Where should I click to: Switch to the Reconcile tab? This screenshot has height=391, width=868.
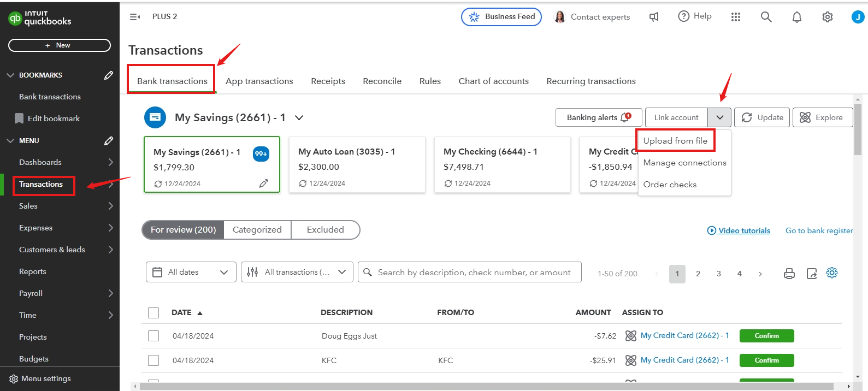pos(382,81)
